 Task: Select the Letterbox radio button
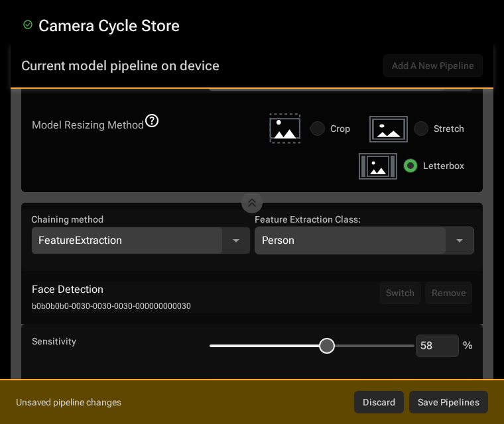tap(410, 166)
